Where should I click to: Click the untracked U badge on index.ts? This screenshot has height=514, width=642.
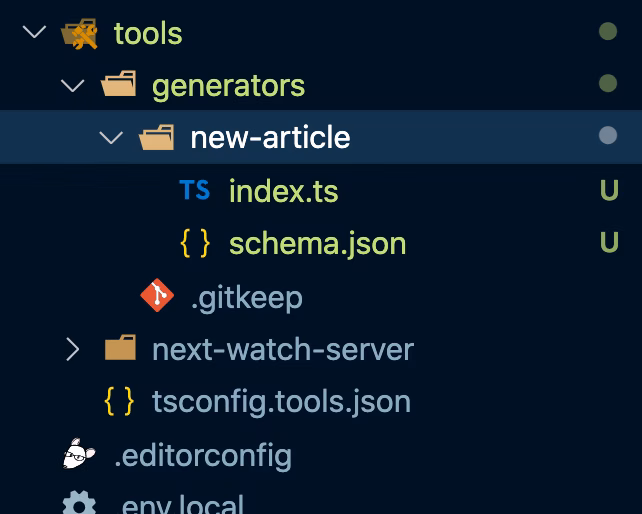pos(608,191)
